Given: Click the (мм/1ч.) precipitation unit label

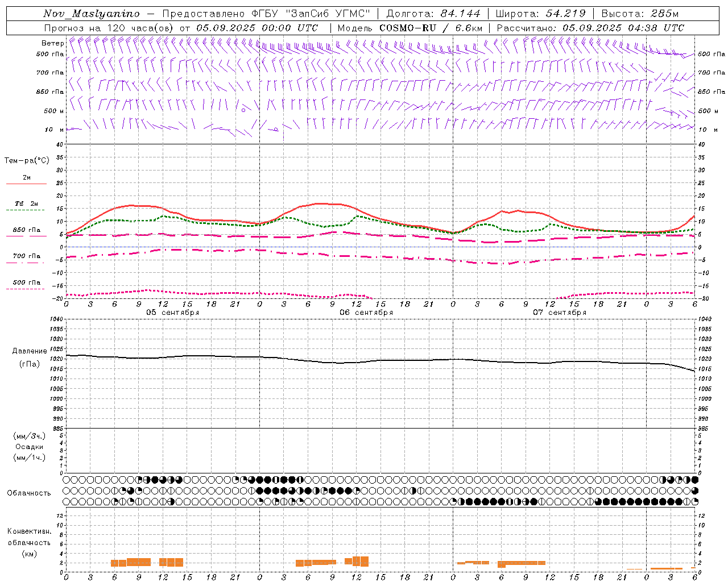Looking at the screenshot, I should [x=30, y=458].
